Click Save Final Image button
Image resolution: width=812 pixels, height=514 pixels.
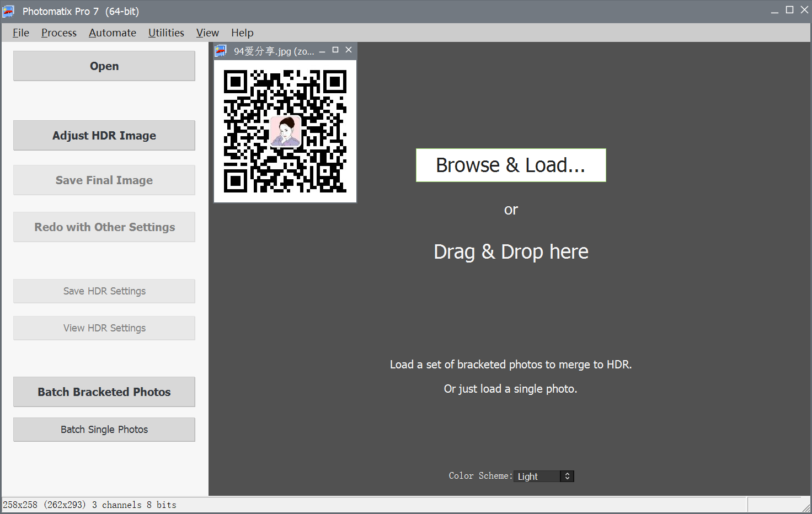click(x=104, y=180)
